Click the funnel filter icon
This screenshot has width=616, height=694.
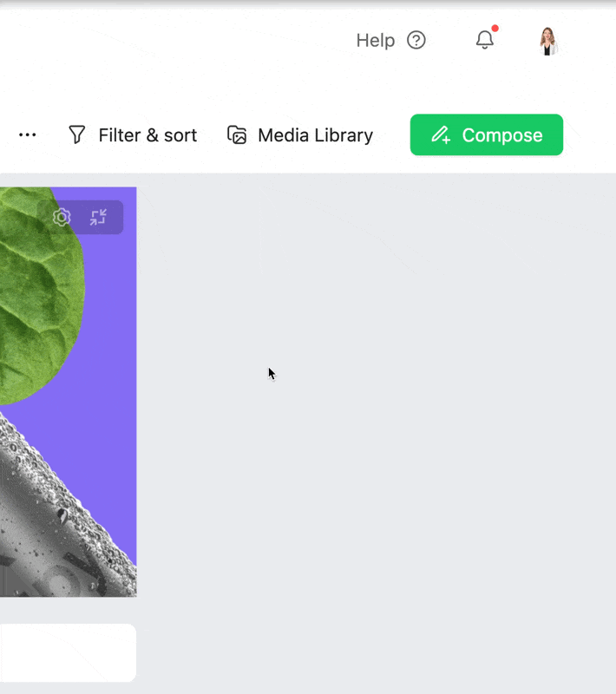[76, 134]
